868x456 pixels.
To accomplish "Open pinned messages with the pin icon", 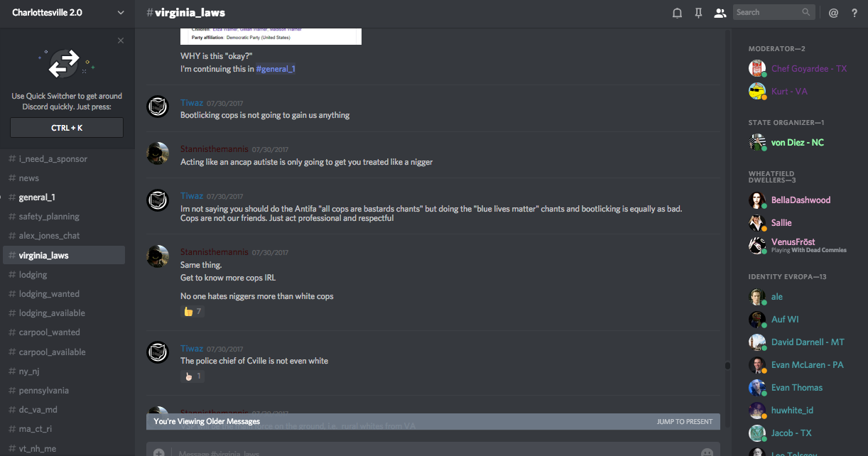I will (698, 13).
